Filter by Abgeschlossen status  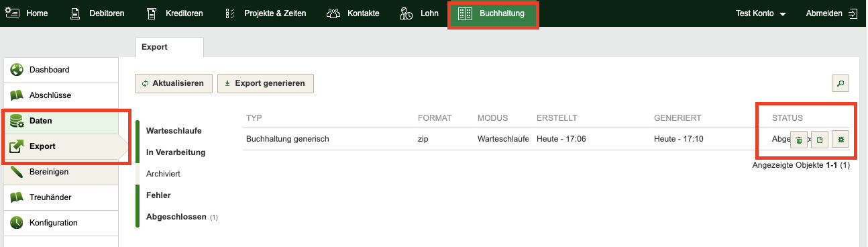(177, 216)
